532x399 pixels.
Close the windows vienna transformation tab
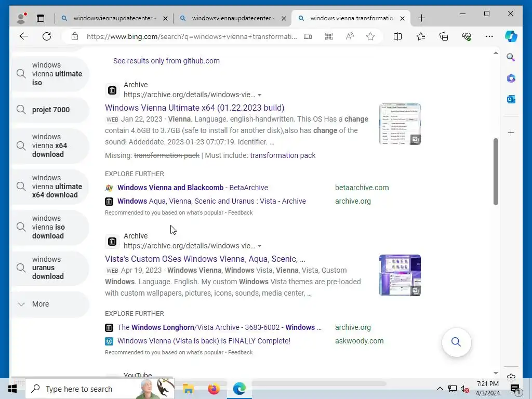(402, 18)
